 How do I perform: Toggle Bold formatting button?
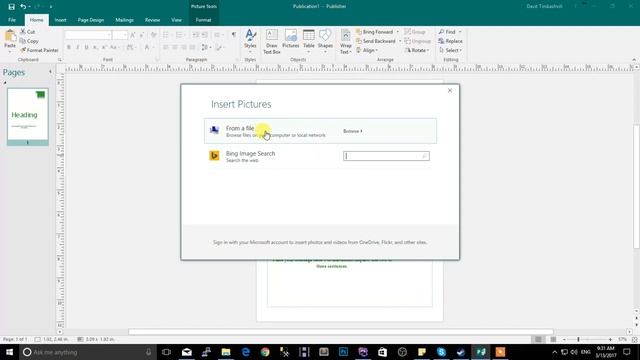tap(69, 47)
